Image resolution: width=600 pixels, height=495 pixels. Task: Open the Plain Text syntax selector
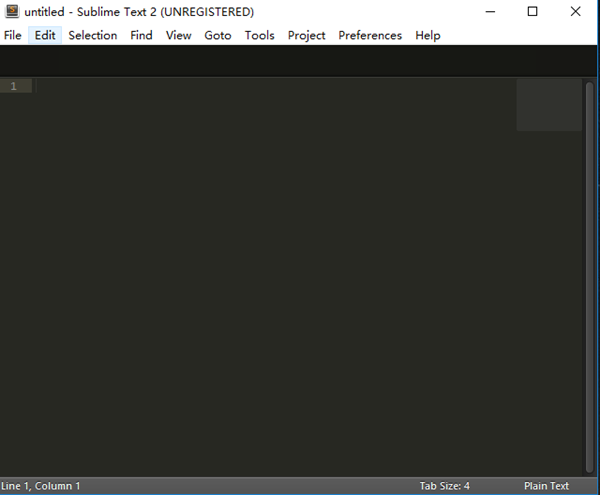(546, 486)
